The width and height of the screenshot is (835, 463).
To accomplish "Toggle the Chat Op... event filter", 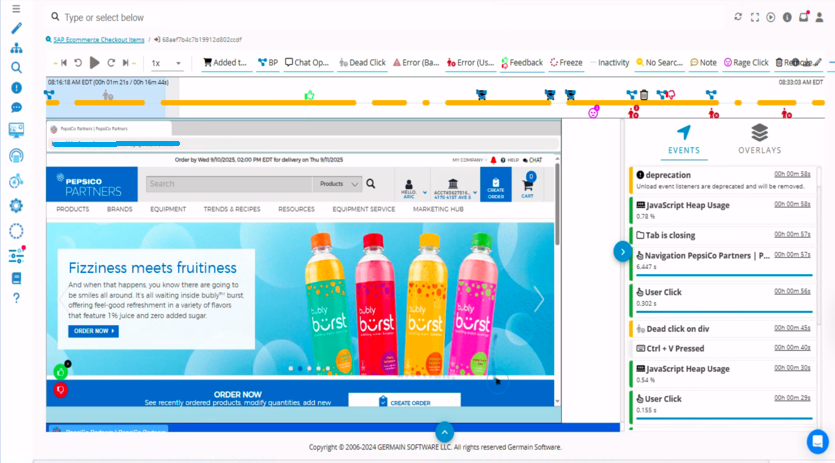I will pyautogui.click(x=307, y=63).
